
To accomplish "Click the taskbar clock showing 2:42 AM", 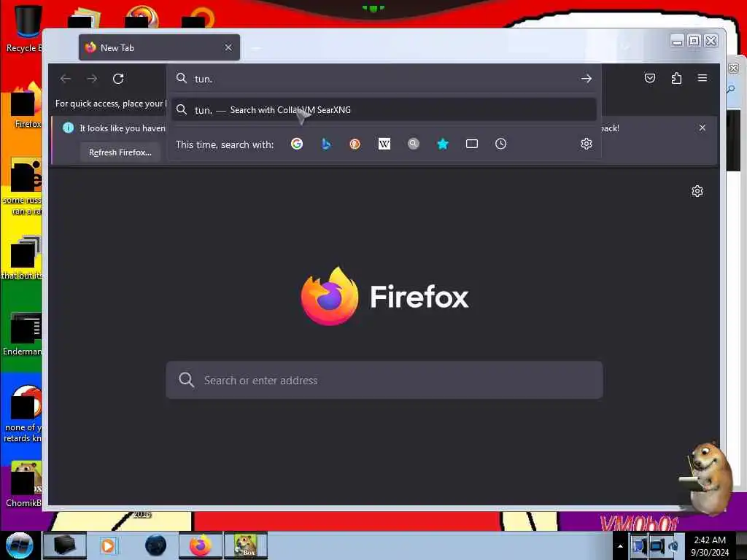I will coord(710,545).
